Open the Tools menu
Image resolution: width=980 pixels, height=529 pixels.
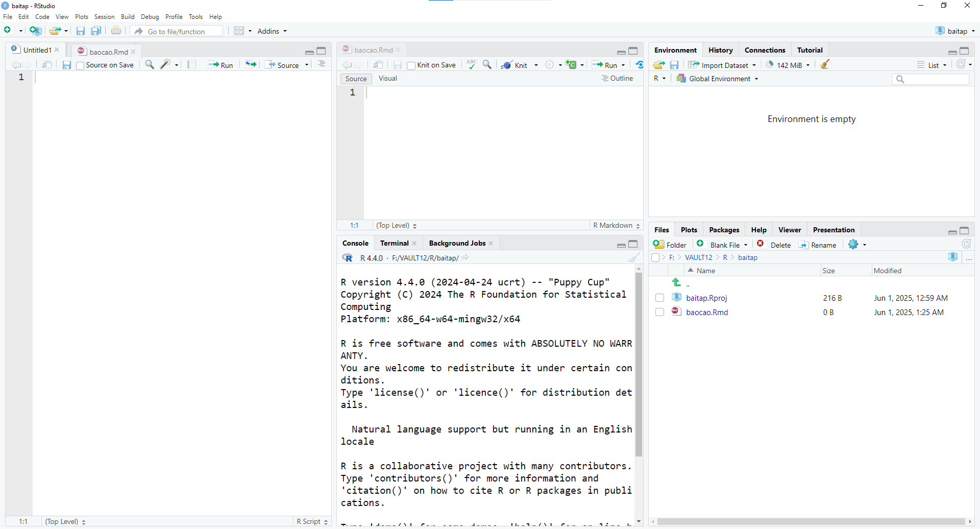click(195, 17)
